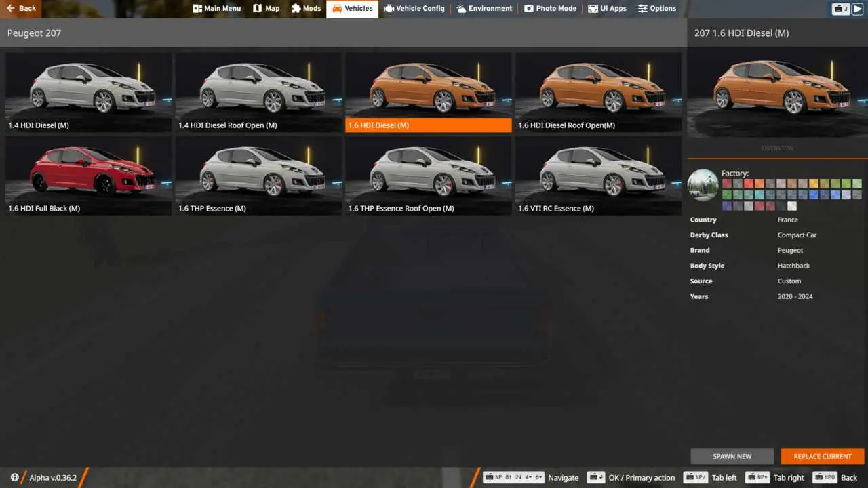Click the 207 1.6 HDI Diesel (M) title
The height and width of the screenshot is (488, 868).
[741, 33]
